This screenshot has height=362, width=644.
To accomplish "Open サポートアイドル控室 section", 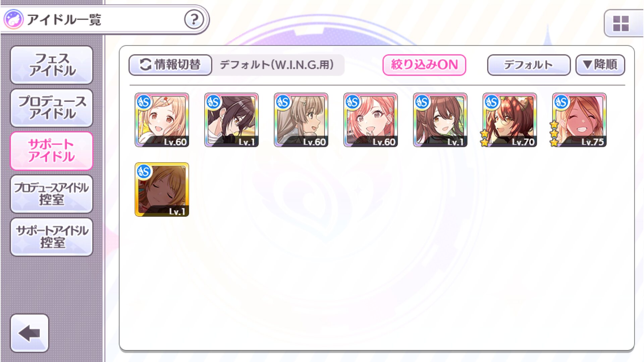I will click(x=52, y=237).
